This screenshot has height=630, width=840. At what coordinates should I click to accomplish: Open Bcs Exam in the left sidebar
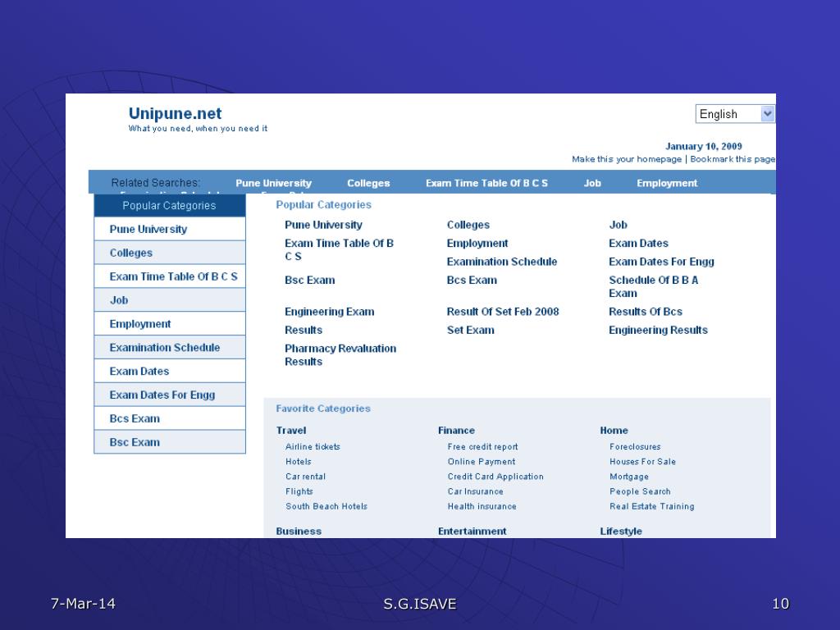pyautogui.click(x=170, y=418)
